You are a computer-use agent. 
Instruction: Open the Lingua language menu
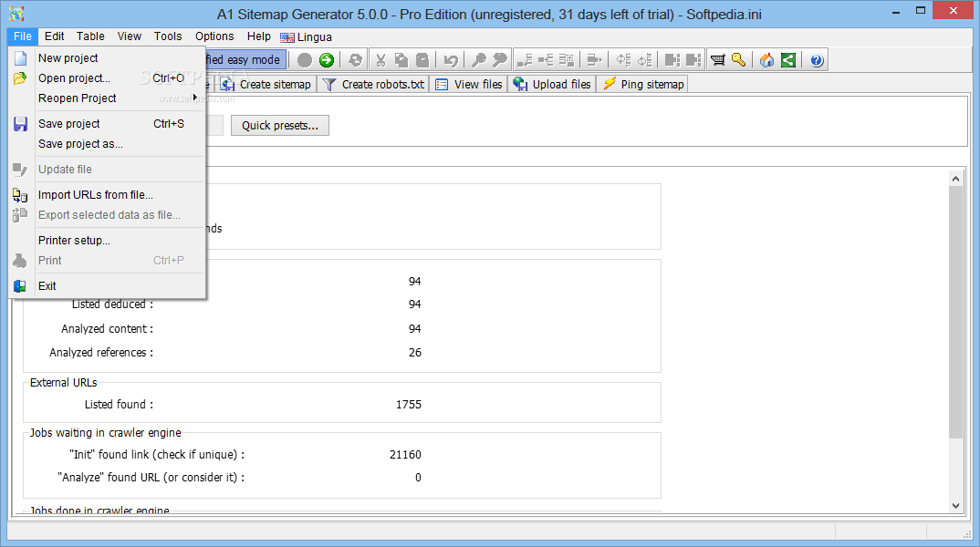coord(307,36)
